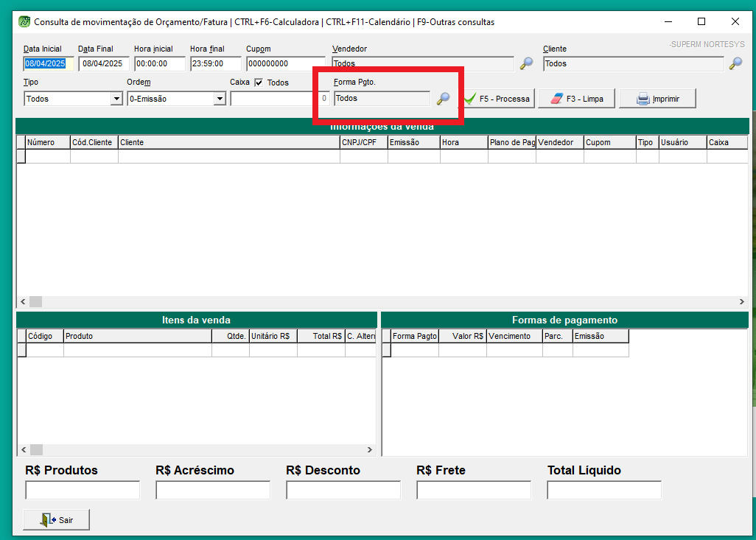Click the Hora final time field

click(x=215, y=64)
